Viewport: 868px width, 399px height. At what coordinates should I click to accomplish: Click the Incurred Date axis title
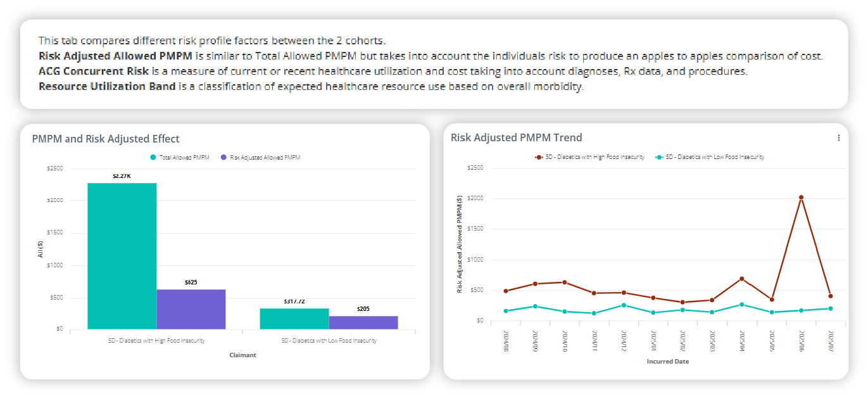[x=667, y=362]
